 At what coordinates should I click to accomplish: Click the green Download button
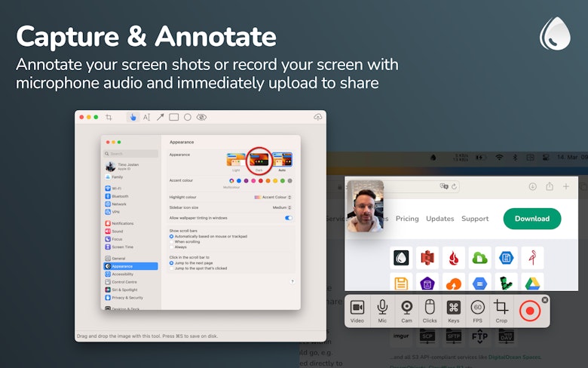click(532, 219)
